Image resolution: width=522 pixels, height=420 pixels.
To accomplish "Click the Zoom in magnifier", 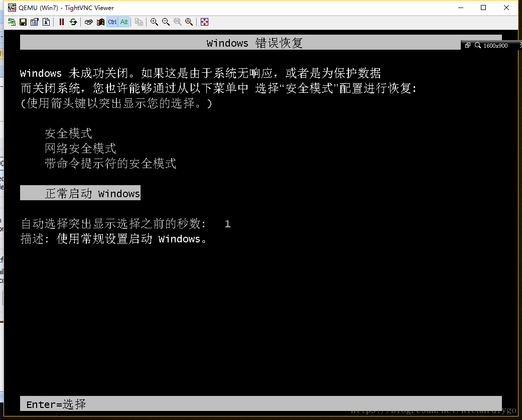I will (154, 22).
